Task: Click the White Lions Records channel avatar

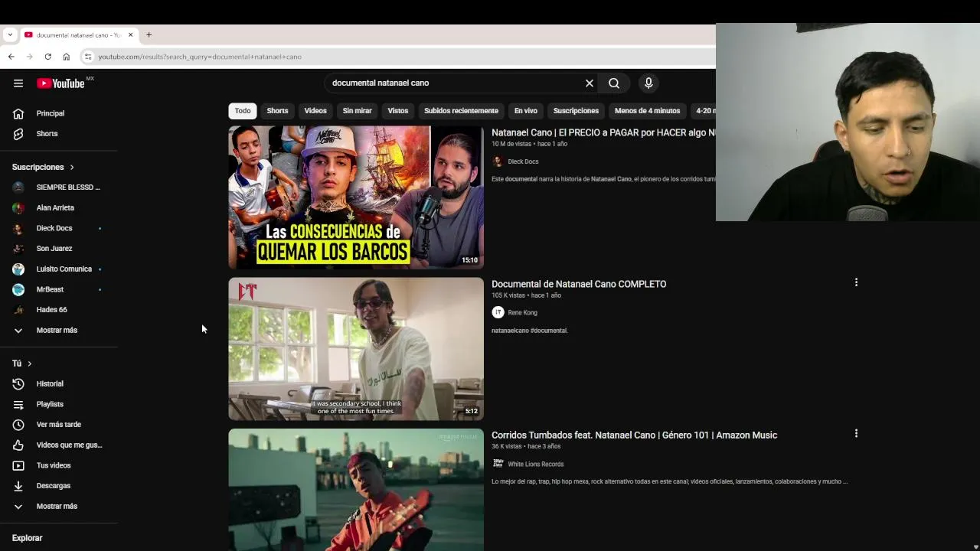Action: (x=498, y=464)
